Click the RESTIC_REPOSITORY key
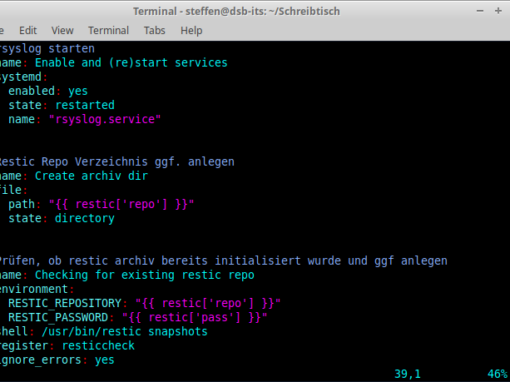Image resolution: width=510 pixels, height=382 pixels. (x=65, y=303)
